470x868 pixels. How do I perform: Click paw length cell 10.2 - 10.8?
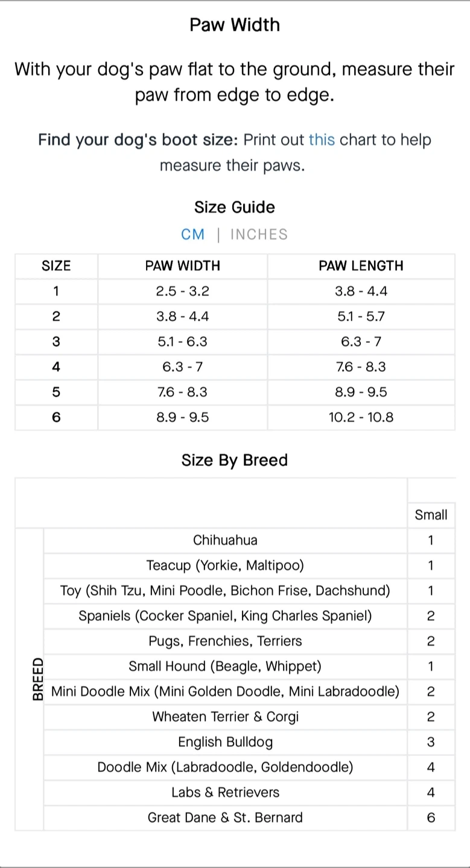[x=361, y=417]
